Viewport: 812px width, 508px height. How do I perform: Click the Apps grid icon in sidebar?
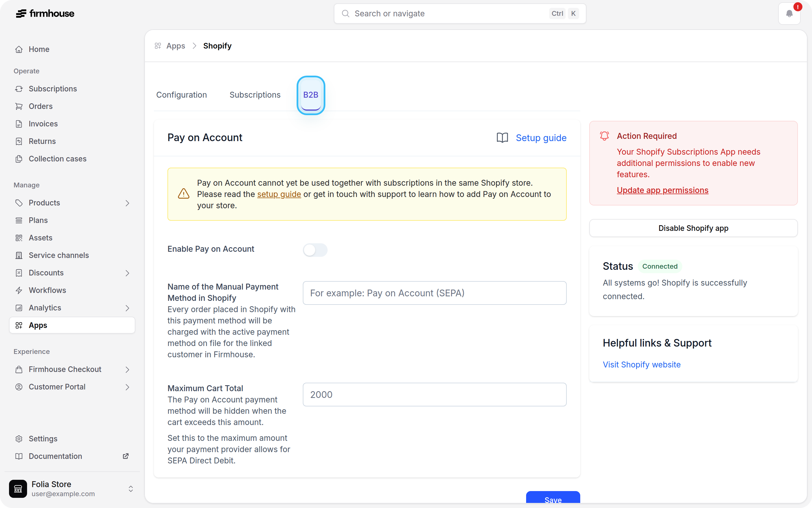pos(19,325)
